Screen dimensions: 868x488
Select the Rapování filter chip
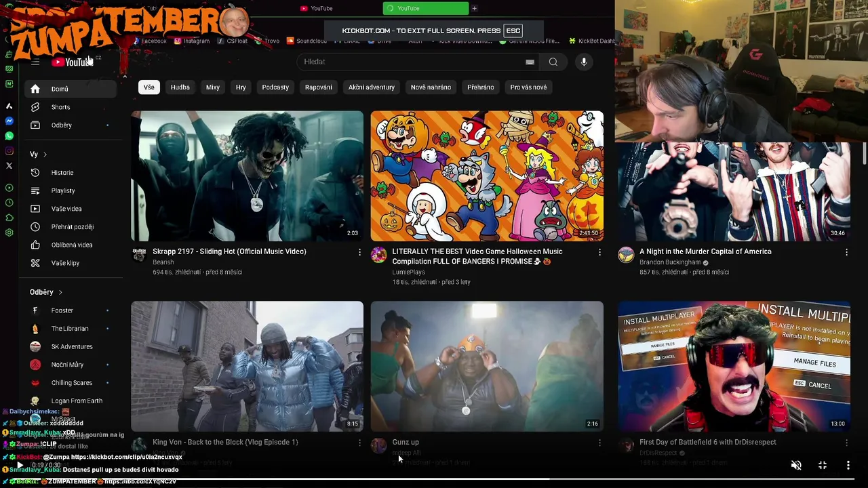[x=319, y=87]
